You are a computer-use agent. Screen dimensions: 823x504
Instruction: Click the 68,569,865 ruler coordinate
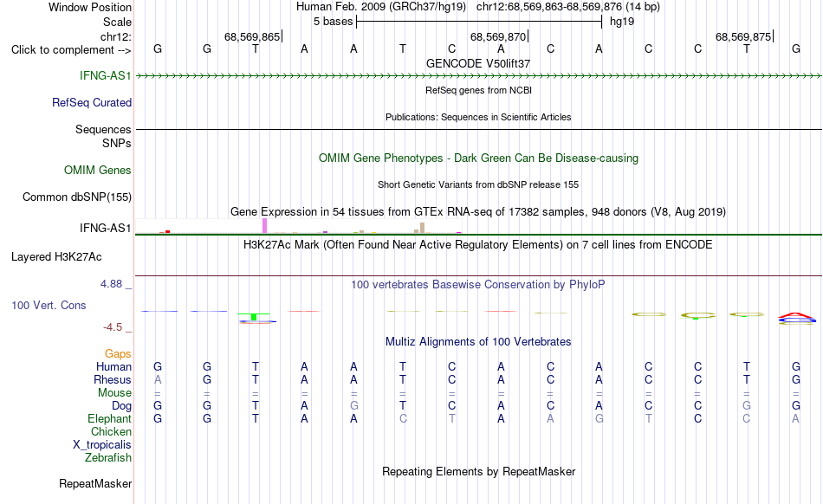tap(252, 36)
